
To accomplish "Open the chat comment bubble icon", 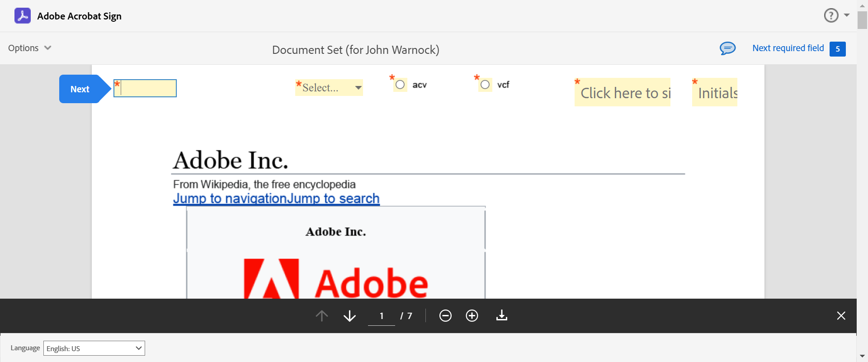I will [x=727, y=48].
